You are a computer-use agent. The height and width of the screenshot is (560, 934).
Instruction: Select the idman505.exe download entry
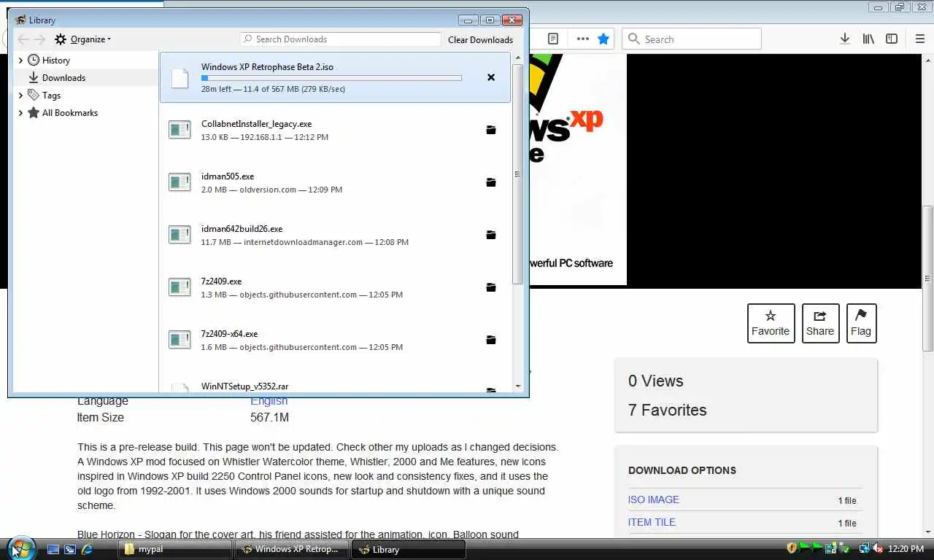(x=336, y=182)
